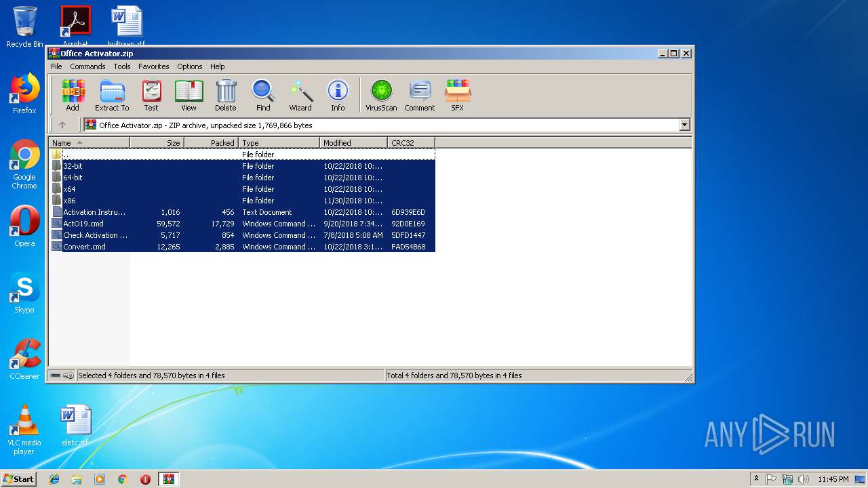Screen dimensions: 868x488
Task: Open Opera from taskbar
Action: point(145,479)
